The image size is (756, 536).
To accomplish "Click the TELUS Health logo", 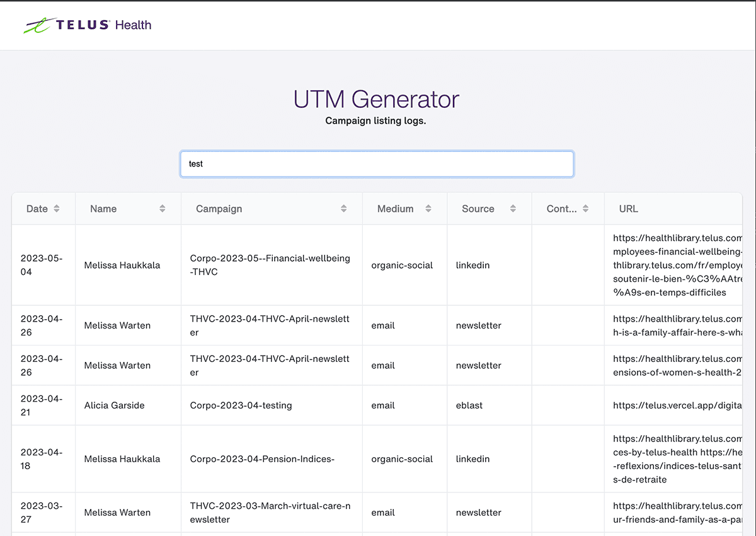I will (88, 25).
